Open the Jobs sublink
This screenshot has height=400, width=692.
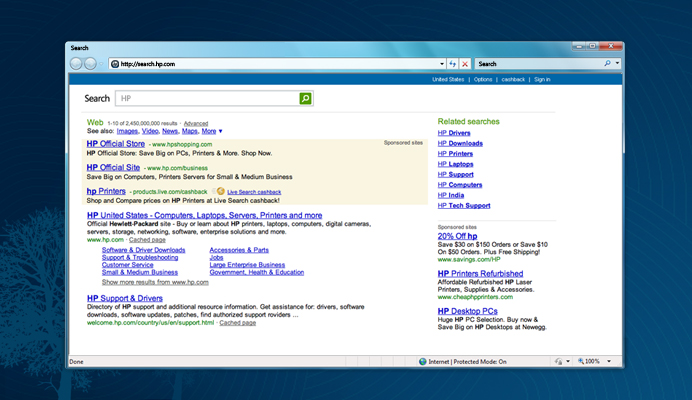tap(216, 257)
